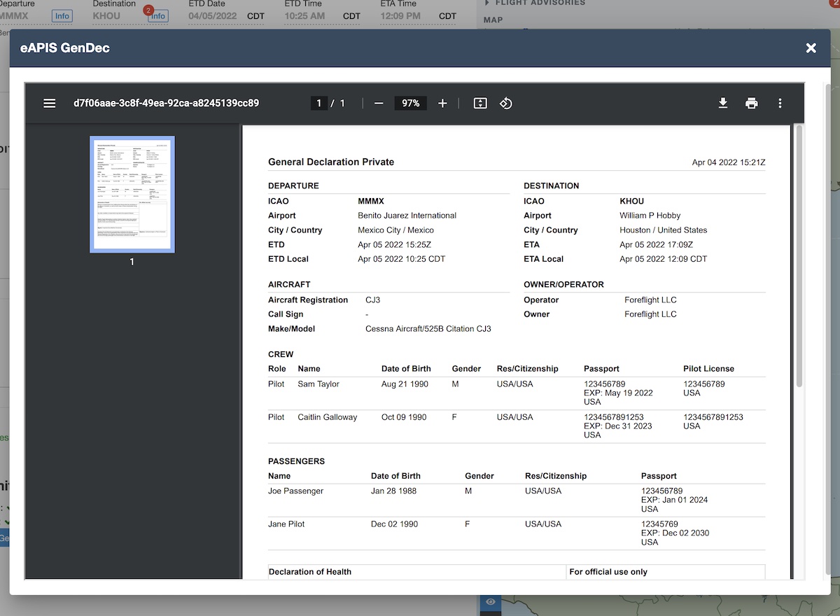Select the page 1 thumbnail
This screenshot has width=840, height=616.
132,195
